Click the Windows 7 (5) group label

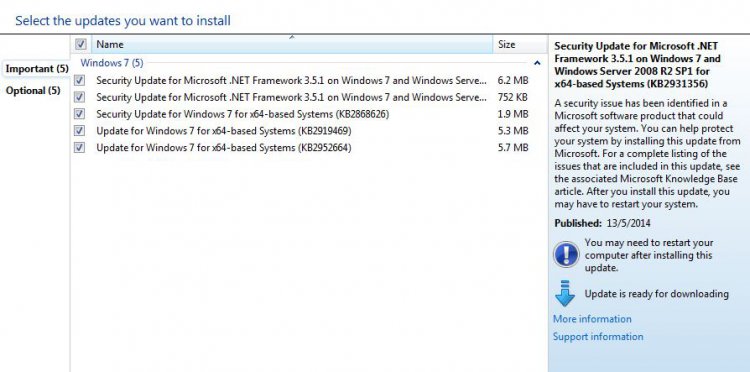click(x=111, y=63)
